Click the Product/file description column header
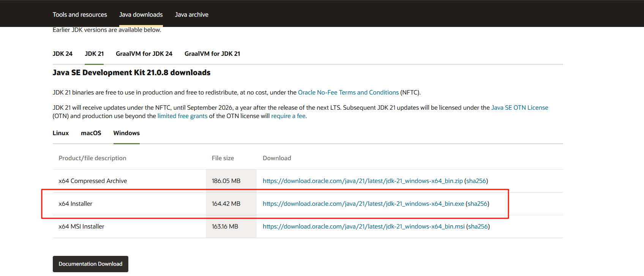The height and width of the screenshot is (276, 644). pos(92,158)
